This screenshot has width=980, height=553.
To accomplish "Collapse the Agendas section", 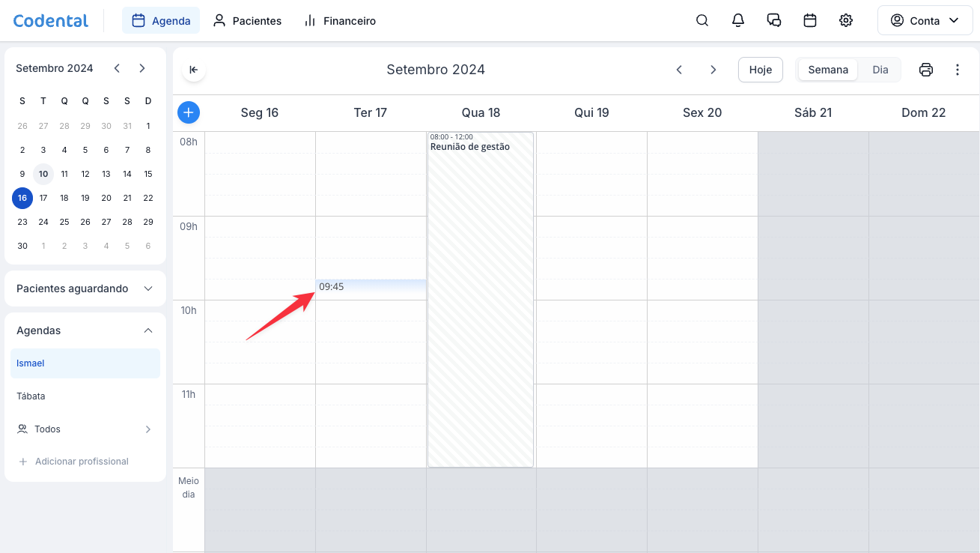I will pyautogui.click(x=148, y=330).
